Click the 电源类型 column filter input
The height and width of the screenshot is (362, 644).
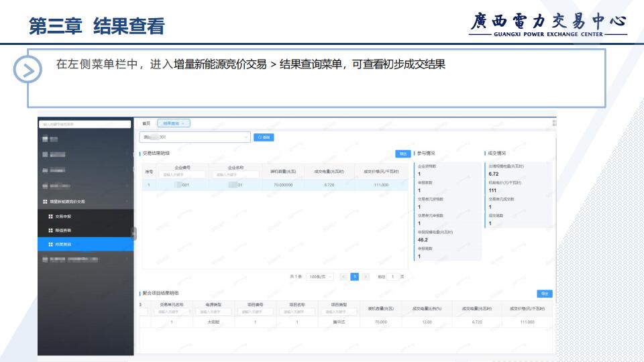click(x=210, y=311)
